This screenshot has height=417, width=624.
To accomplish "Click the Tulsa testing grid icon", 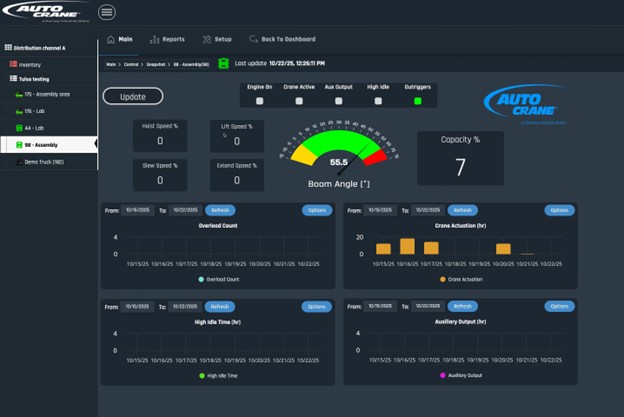I will [13, 78].
